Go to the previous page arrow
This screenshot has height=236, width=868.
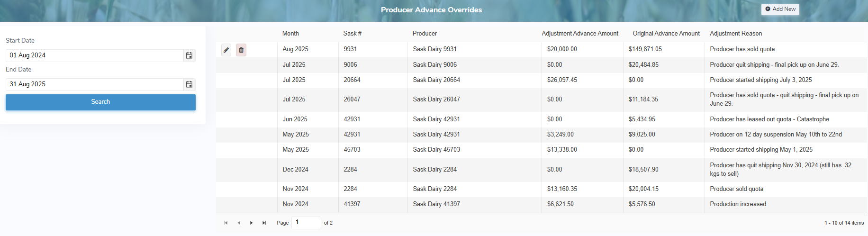pos(239,223)
